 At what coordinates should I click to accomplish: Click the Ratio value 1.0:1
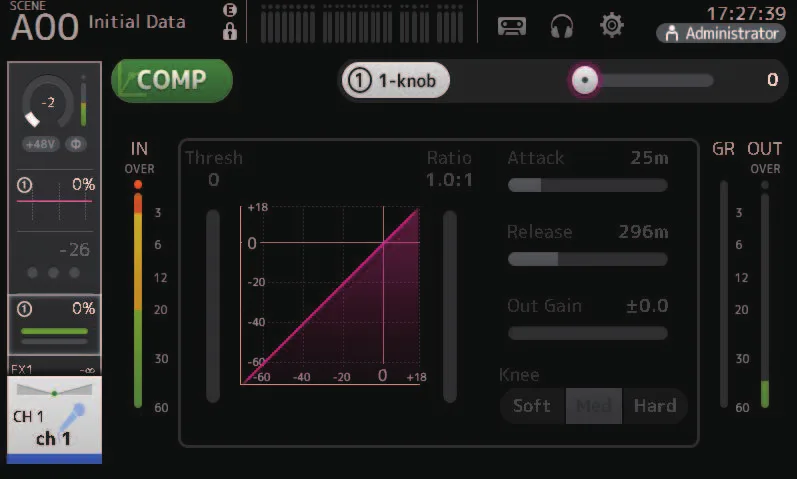449,180
